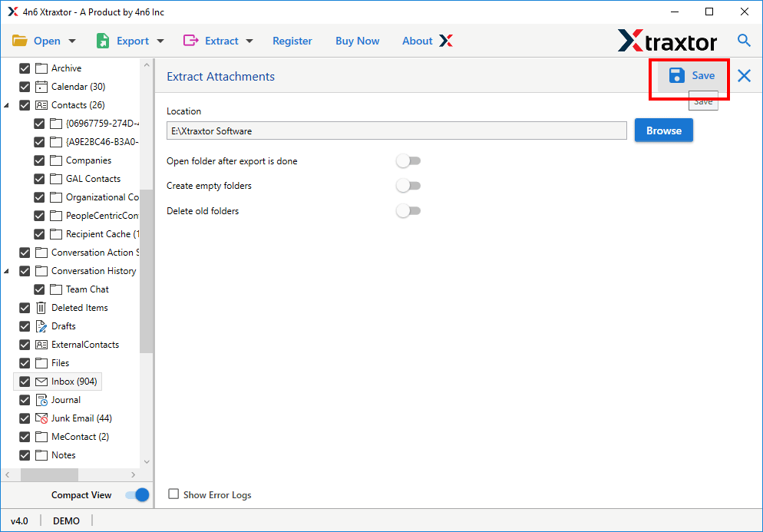The width and height of the screenshot is (763, 532).
Task: Uncheck the Junk Email (44) checkbox
Action: point(25,418)
